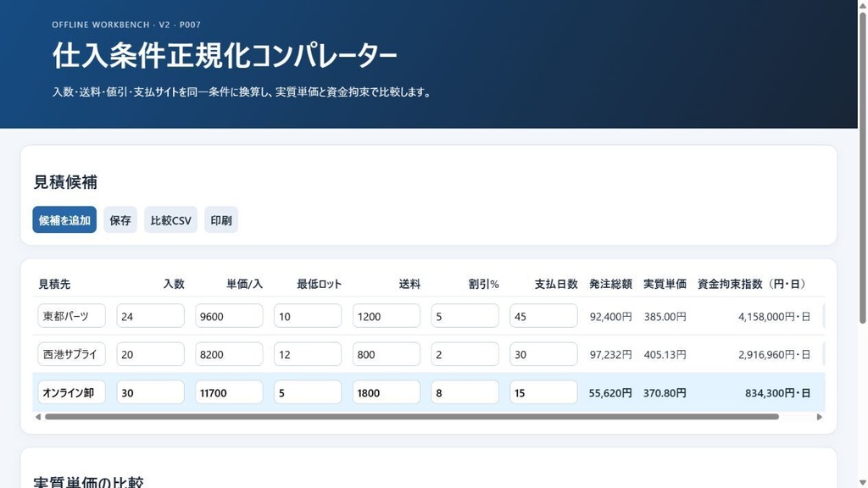Edit the 西港サプライ supplier name field

tap(71, 354)
